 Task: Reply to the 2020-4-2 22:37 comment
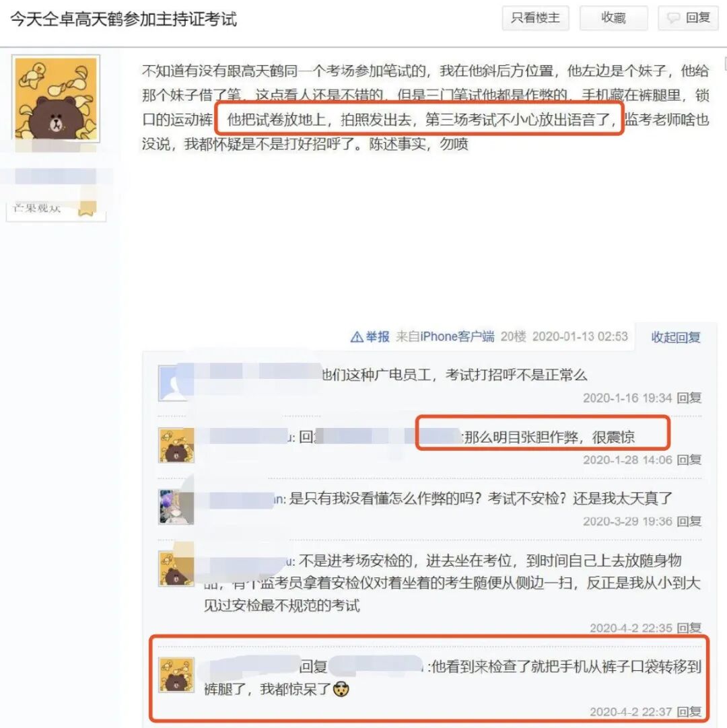coord(689,712)
